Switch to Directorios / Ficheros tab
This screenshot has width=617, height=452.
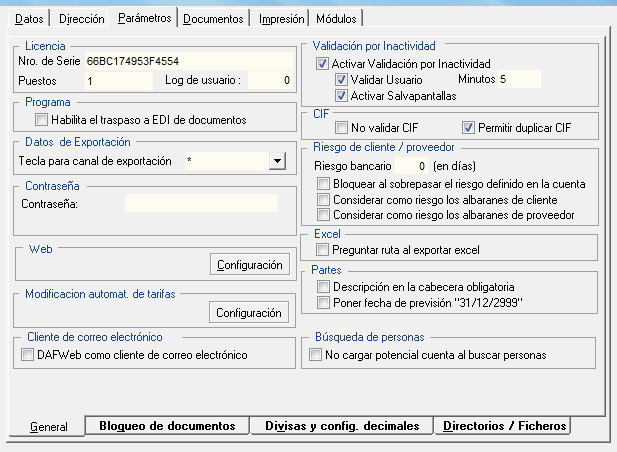[x=504, y=426]
